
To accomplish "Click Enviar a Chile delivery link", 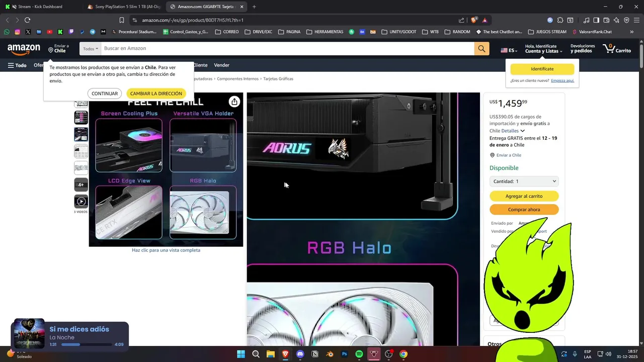I will click(509, 155).
